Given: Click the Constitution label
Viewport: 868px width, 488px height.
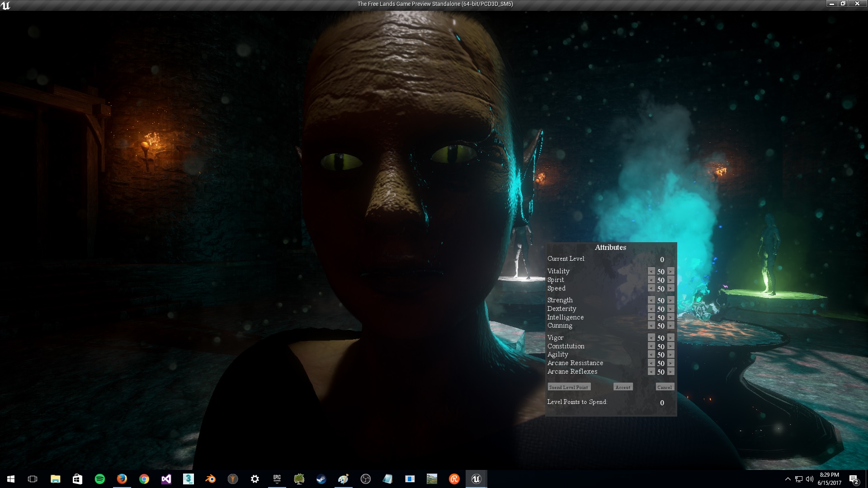Looking at the screenshot, I should [566, 347].
